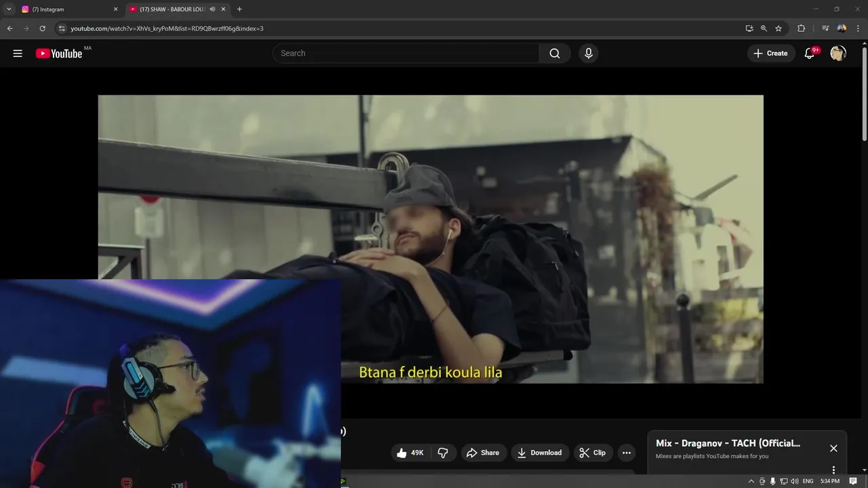Viewport: 868px width, 488px height.
Task: Go to the YouTube home logo
Action: coord(59,54)
